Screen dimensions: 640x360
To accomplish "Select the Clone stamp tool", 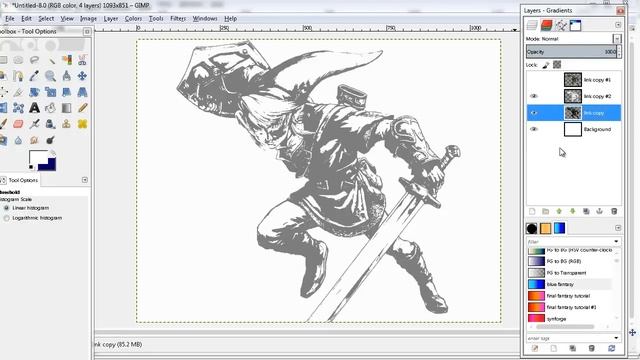I will (67, 124).
